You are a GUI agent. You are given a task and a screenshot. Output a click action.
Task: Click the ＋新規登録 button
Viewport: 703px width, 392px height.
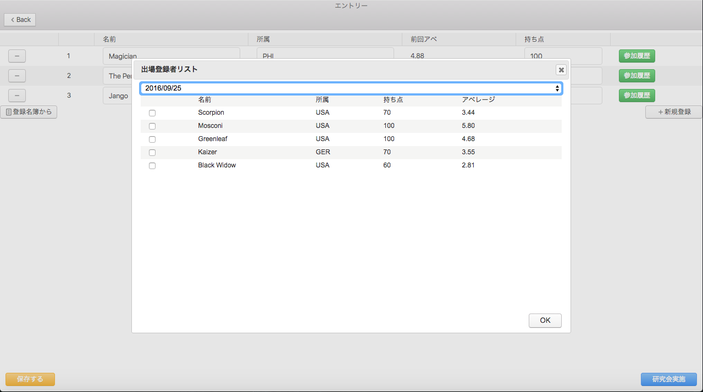pos(674,112)
